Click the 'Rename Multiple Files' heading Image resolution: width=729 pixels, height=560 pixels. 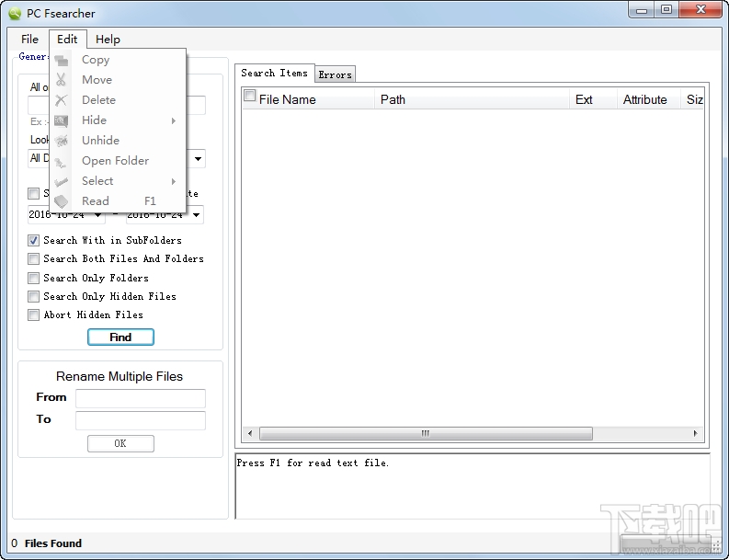point(120,376)
